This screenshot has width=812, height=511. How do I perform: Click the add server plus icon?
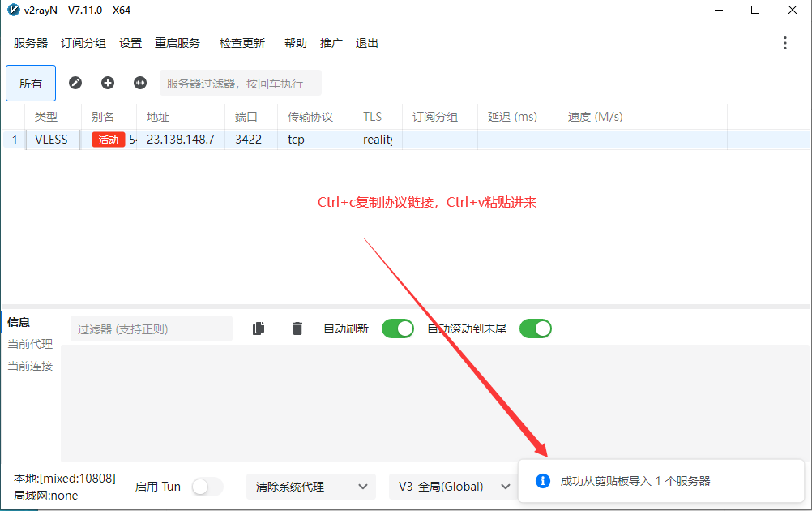tap(107, 82)
